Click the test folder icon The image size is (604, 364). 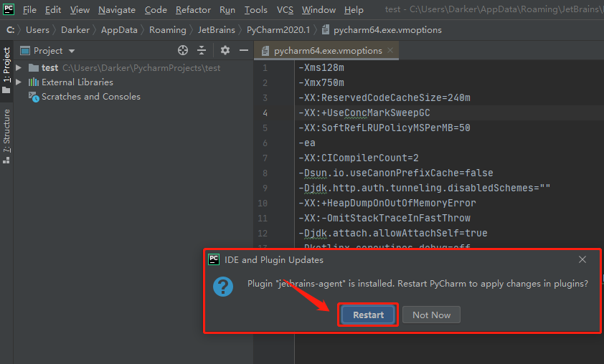(x=34, y=68)
